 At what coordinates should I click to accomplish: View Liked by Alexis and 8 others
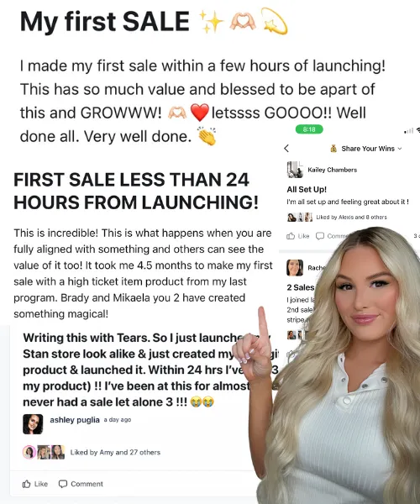[x=352, y=218]
